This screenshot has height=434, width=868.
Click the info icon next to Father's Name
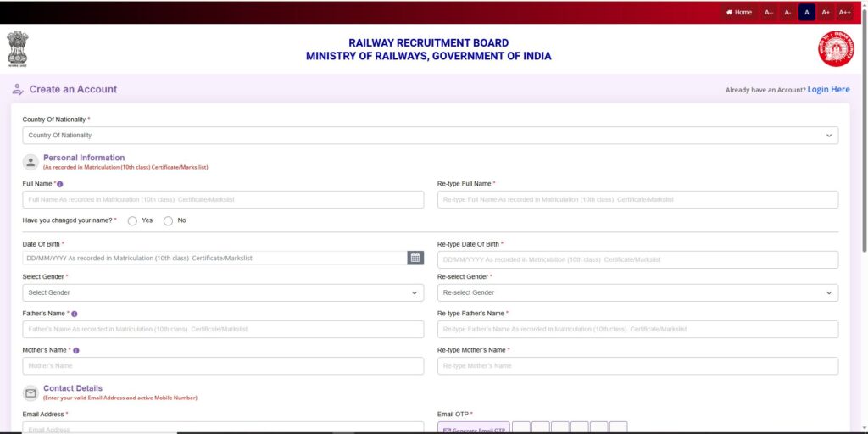[x=75, y=314]
